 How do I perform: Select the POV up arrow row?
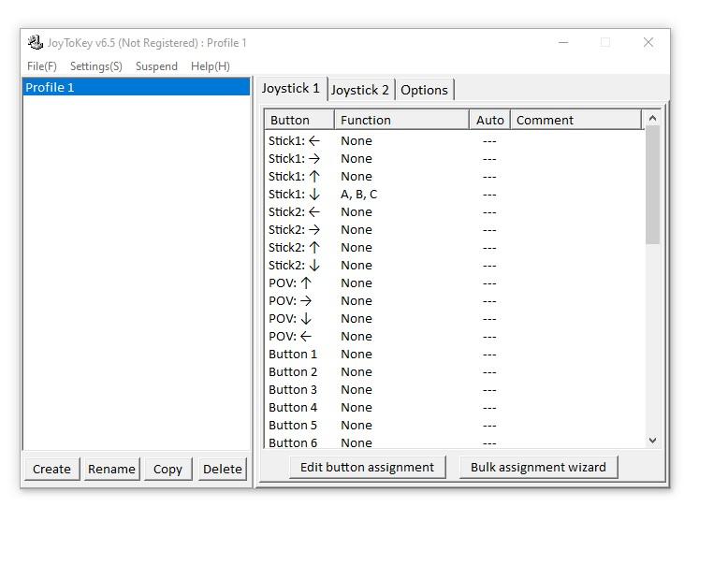pyautogui.click(x=455, y=282)
